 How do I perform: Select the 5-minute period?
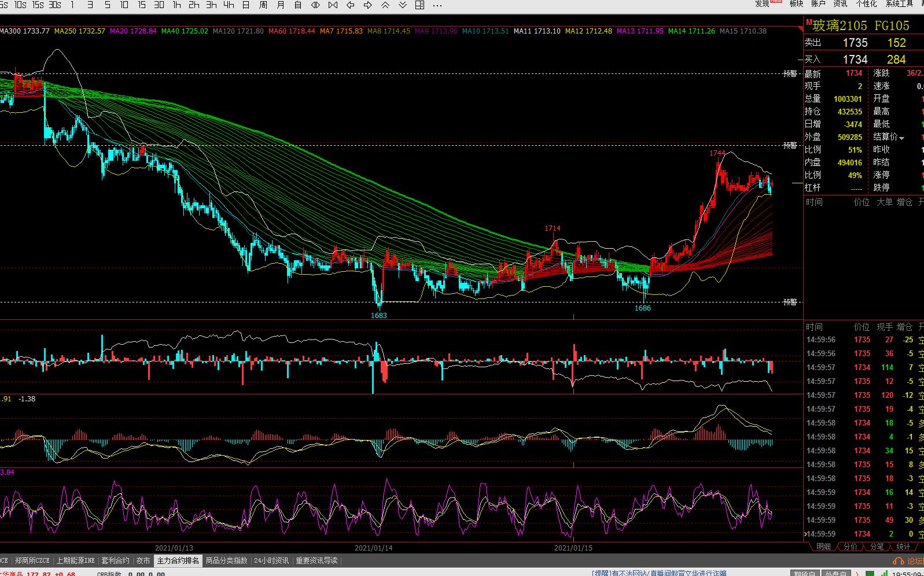coord(107,5)
